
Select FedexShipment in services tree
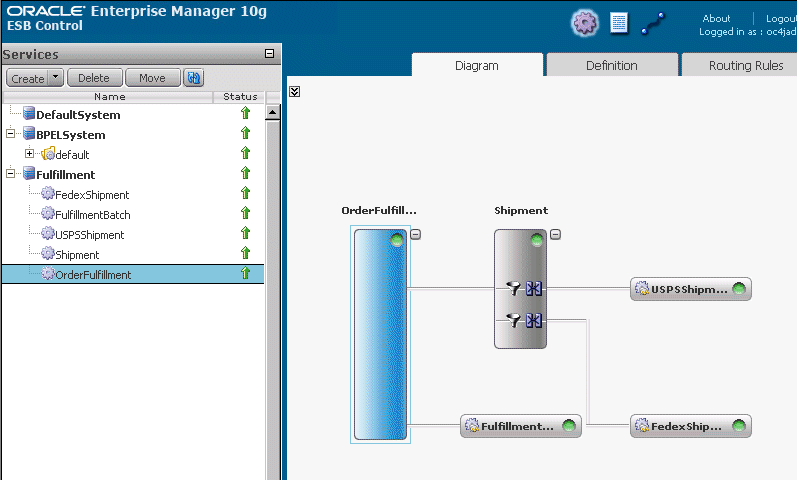tap(92, 195)
